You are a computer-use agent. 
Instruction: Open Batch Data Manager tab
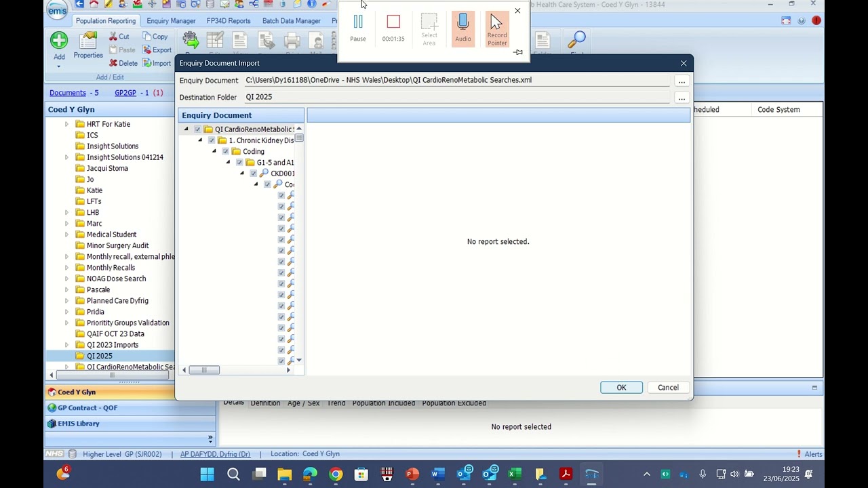point(291,21)
